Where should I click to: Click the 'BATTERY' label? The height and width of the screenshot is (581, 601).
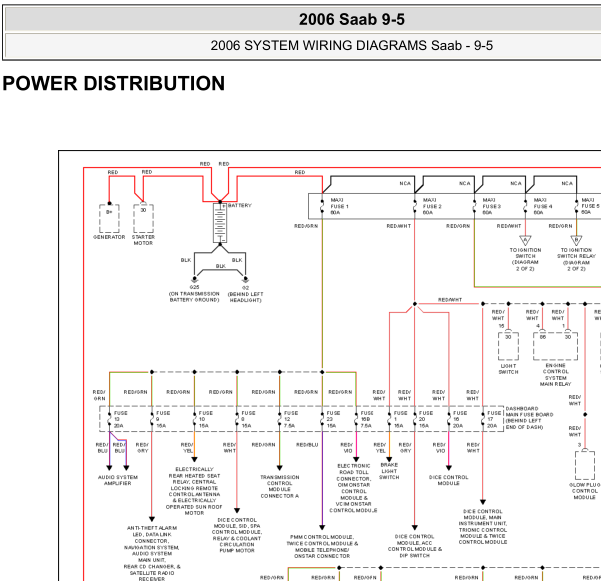click(x=240, y=205)
